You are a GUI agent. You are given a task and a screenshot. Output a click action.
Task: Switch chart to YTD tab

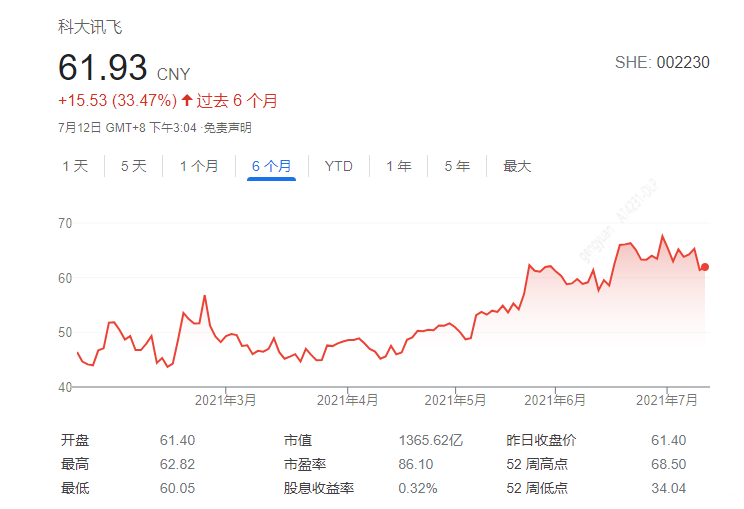339,166
